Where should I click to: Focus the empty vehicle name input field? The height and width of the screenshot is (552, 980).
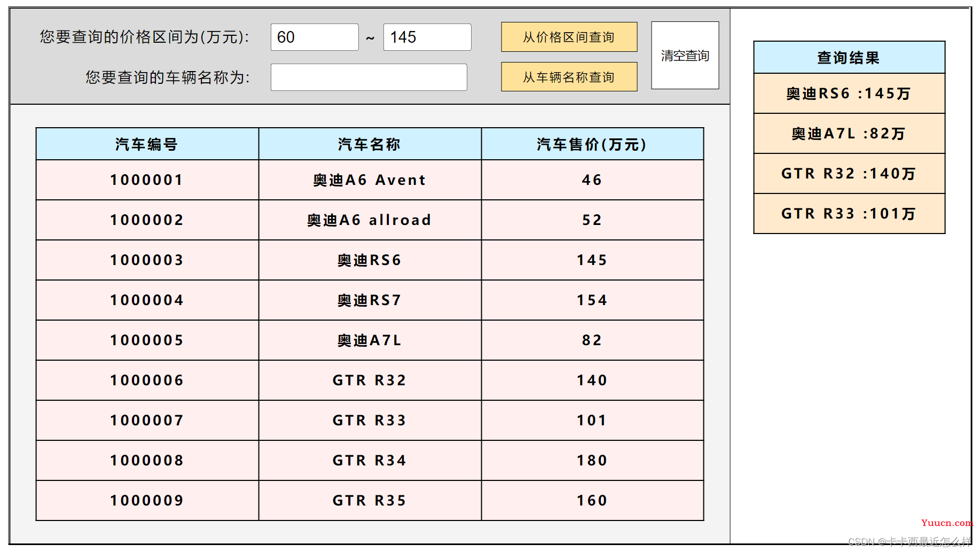tap(369, 77)
